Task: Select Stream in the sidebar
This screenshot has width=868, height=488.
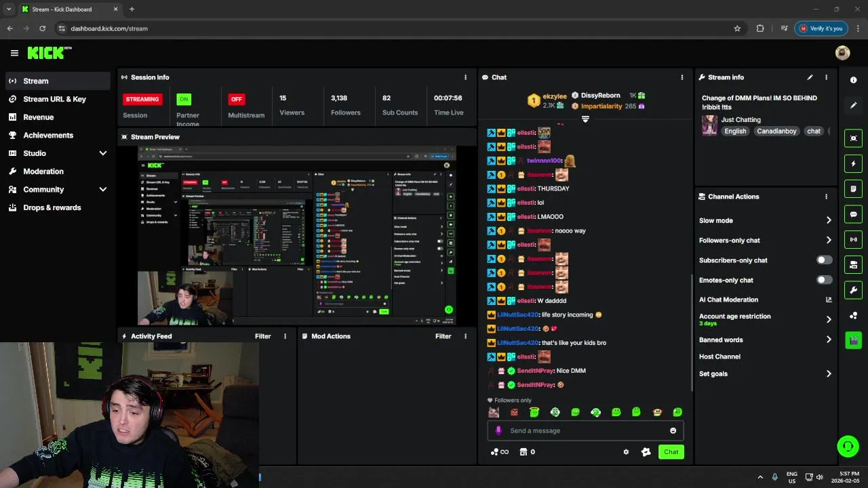Action: point(57,81)
